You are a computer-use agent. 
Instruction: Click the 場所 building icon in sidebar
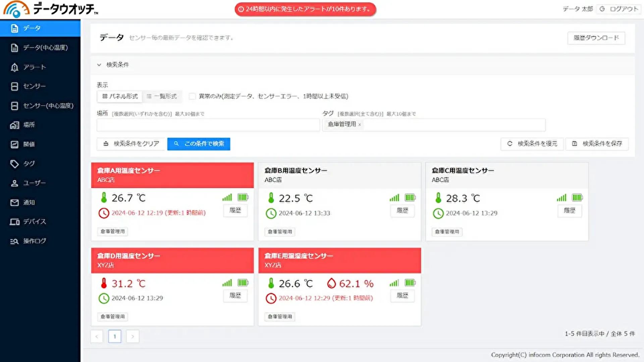pyautogui.click(x=14, y=125)
